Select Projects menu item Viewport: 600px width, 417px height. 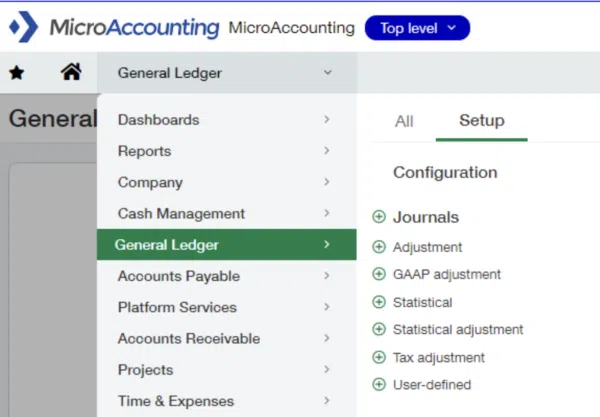tap(227, 370)
